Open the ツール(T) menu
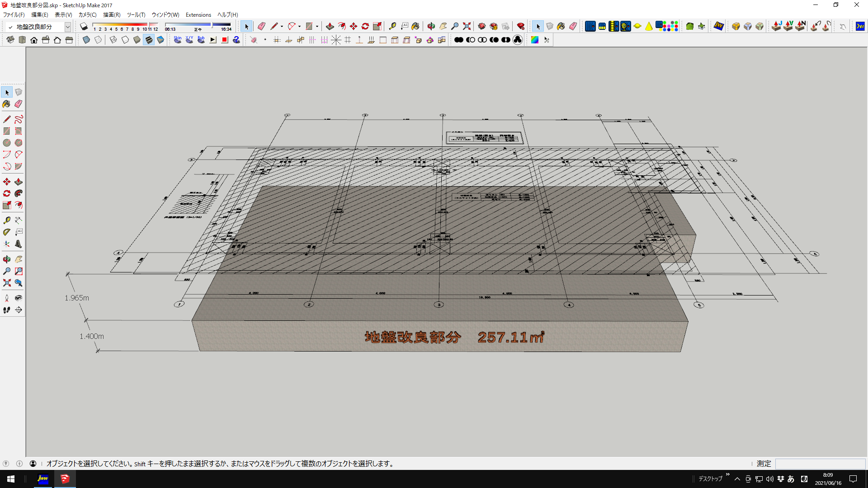Viewport: 868px width, 488px height. [x=136, y=15]
